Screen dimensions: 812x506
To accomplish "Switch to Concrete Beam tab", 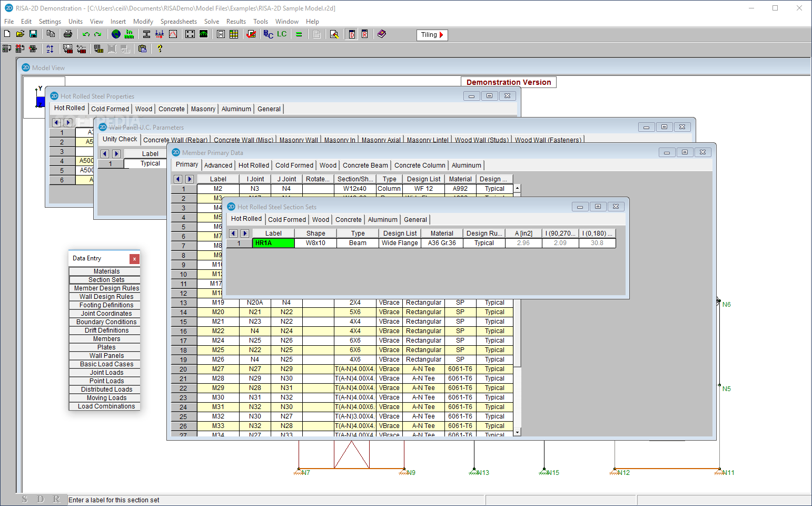I will point(365,166).
